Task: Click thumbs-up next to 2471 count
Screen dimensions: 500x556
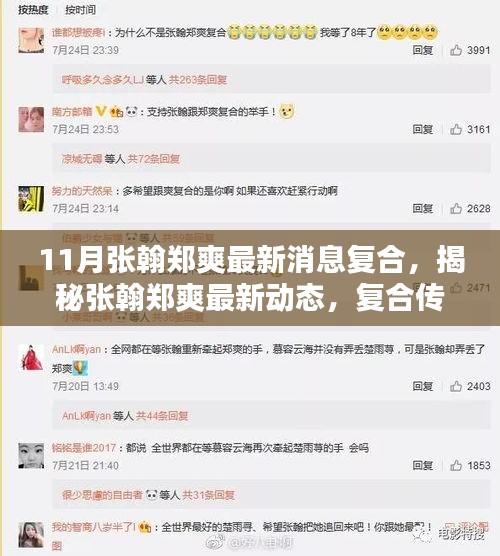Action: pos(456,287)
